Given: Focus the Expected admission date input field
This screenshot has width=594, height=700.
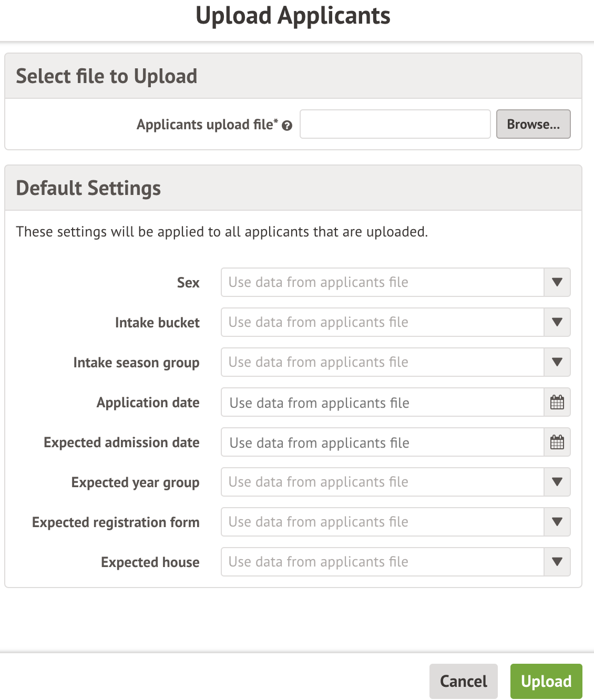Looking at the screenshot, I should [382, 442].
